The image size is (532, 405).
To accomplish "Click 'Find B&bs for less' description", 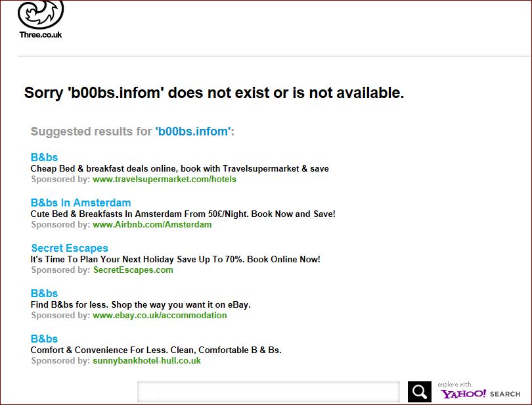I will tap(141, 305).
